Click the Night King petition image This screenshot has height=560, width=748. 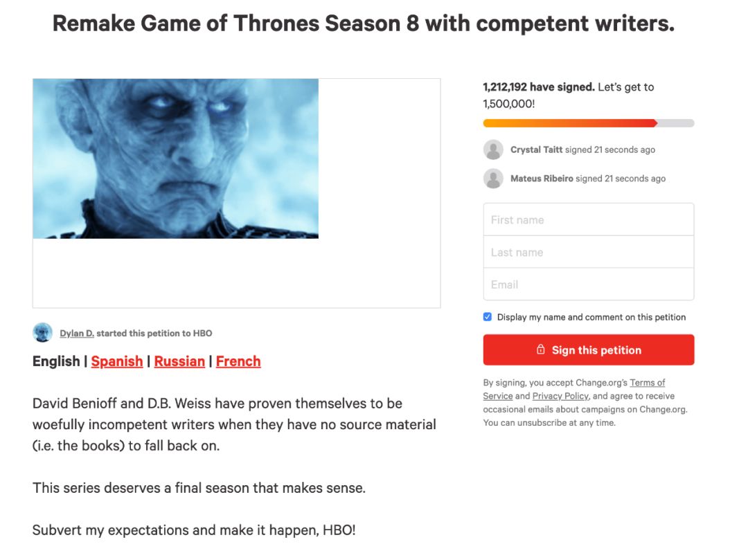click(176, 159)
